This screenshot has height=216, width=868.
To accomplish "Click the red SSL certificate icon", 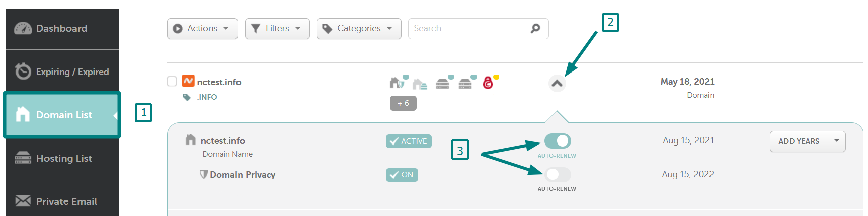I will [x=488, y=83].
